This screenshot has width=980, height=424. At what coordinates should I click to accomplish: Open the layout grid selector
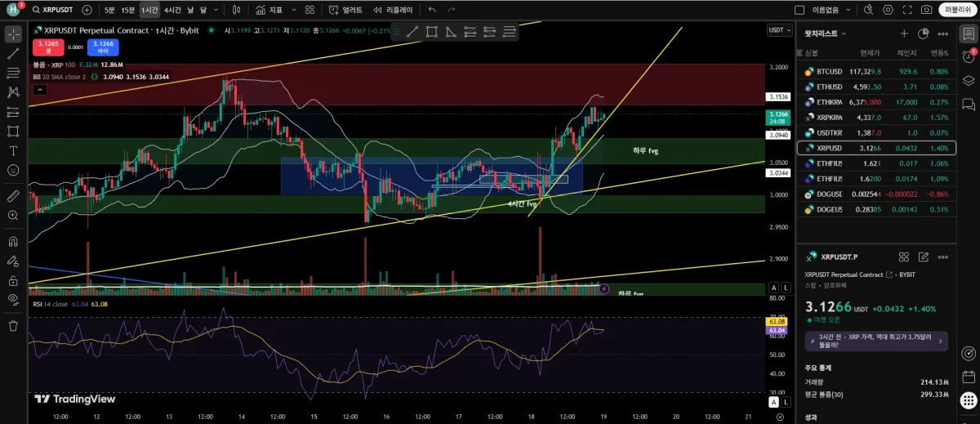click(x=310, y=10)
